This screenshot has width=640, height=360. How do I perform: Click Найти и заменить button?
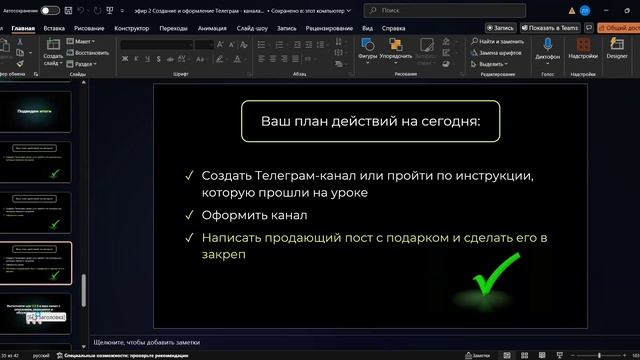pos(497,41)
